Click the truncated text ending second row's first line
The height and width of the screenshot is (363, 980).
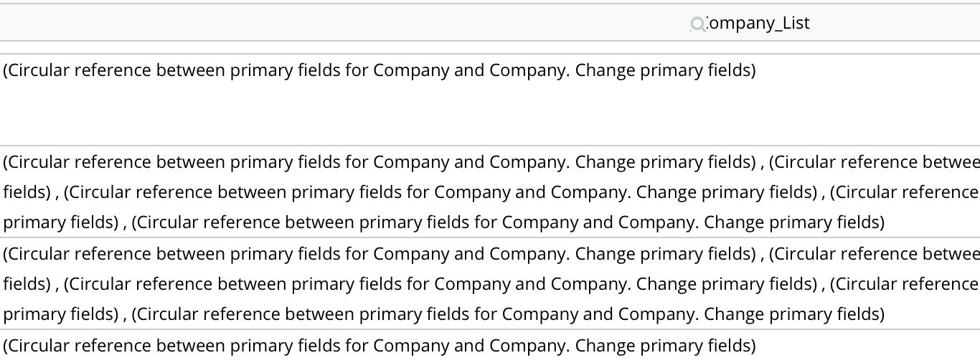coord(875,162)
